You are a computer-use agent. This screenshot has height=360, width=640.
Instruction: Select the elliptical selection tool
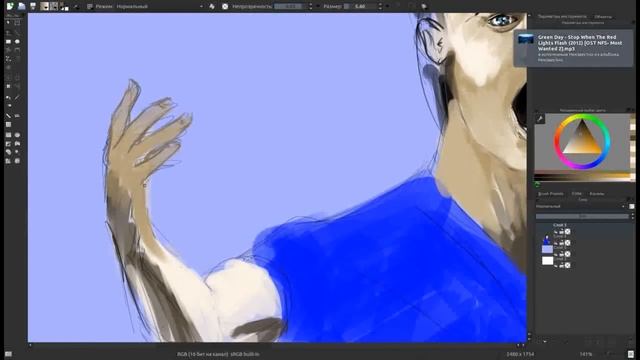click(x=17, y=135)
